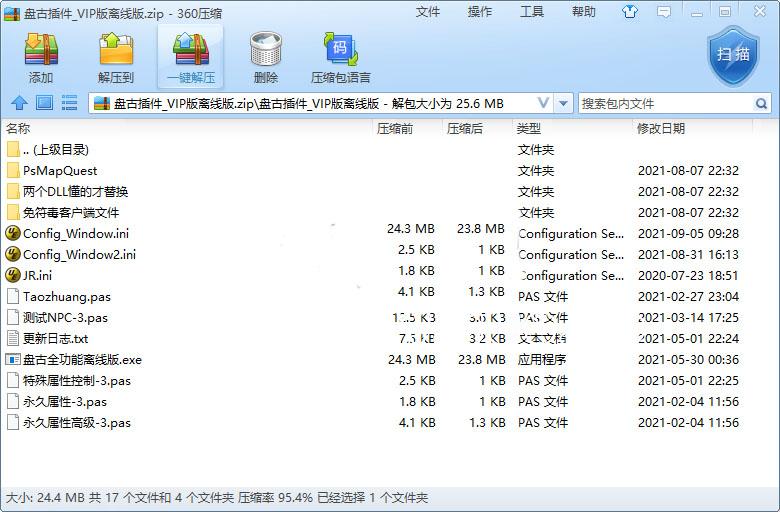
Task: Click the archive icon in the address bar
Action: coord(101,103)
